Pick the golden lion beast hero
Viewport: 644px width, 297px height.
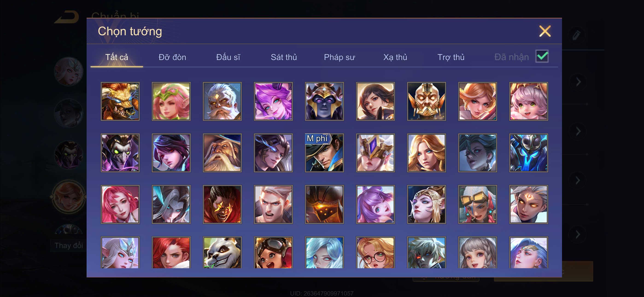coord(120,101)
